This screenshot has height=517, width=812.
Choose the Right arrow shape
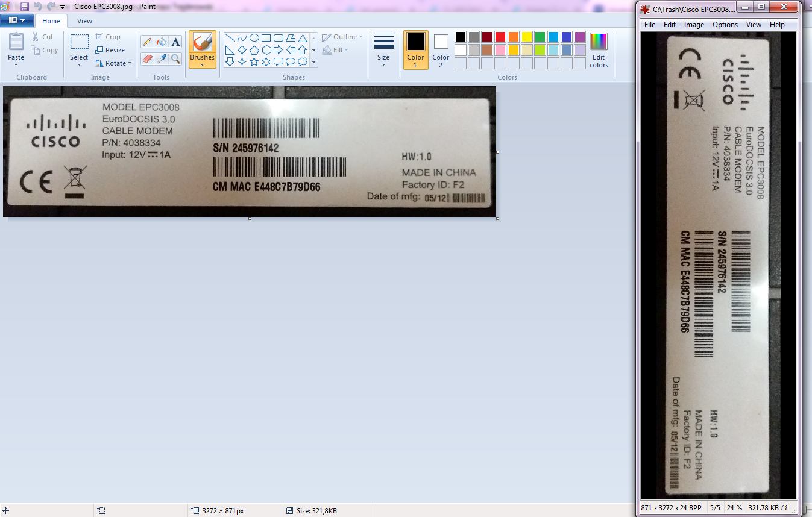point(278,49)
